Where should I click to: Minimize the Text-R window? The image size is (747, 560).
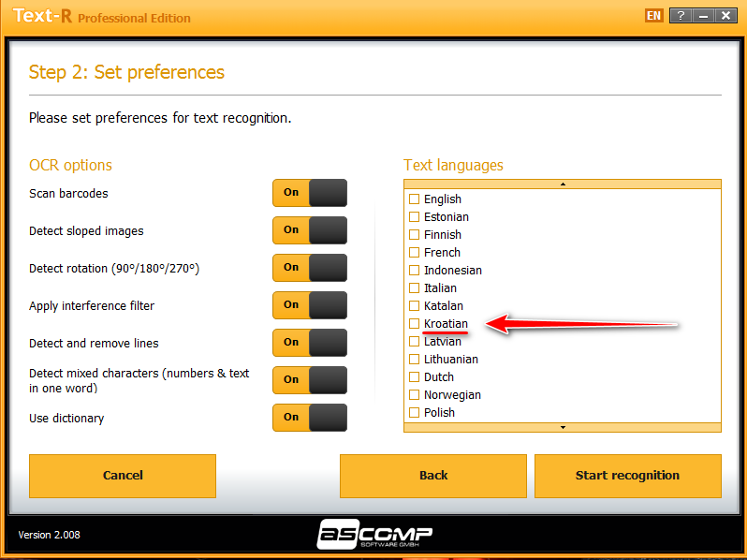(x=703, y=16)
